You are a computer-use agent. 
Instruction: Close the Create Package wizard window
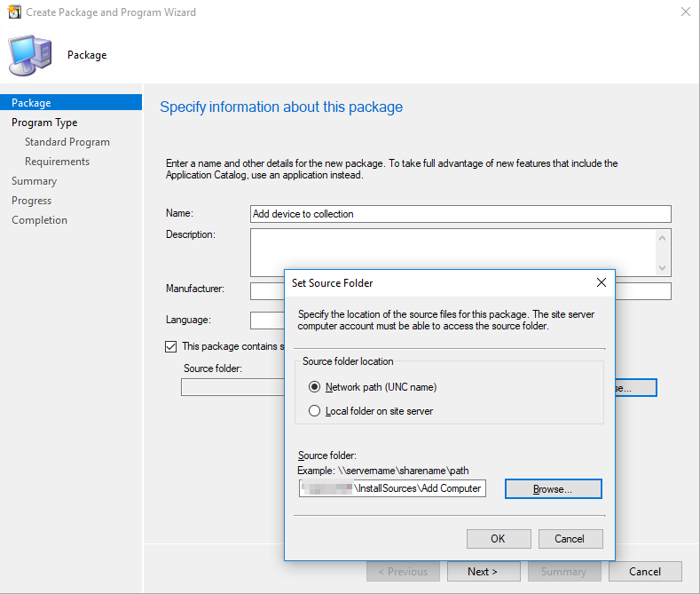coord(685,12)
